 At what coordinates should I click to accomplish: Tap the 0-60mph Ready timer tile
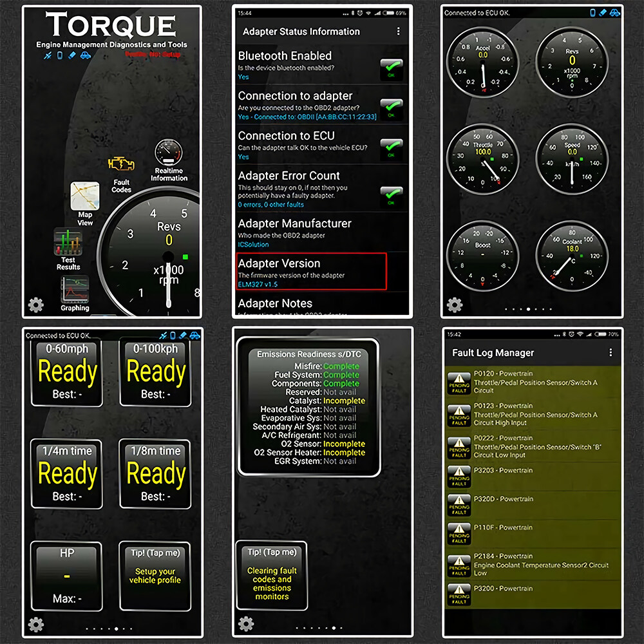(x=67, y=372)
